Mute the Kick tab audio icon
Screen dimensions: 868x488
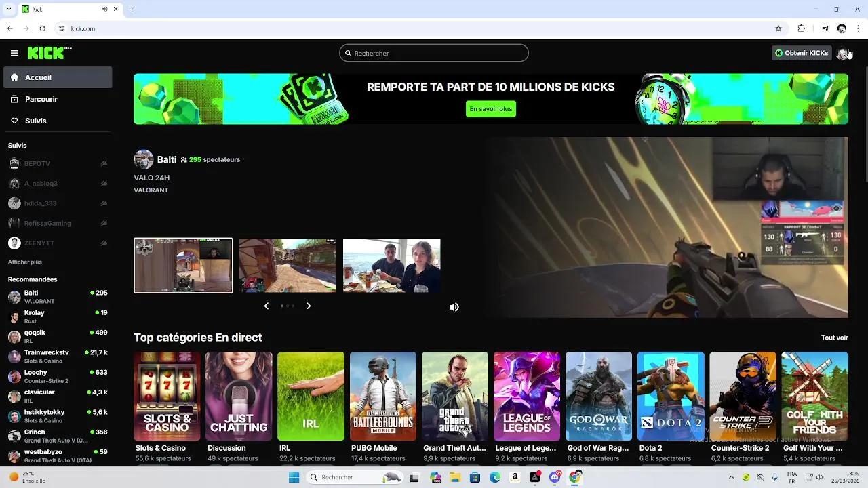click(x=105, y=9)
